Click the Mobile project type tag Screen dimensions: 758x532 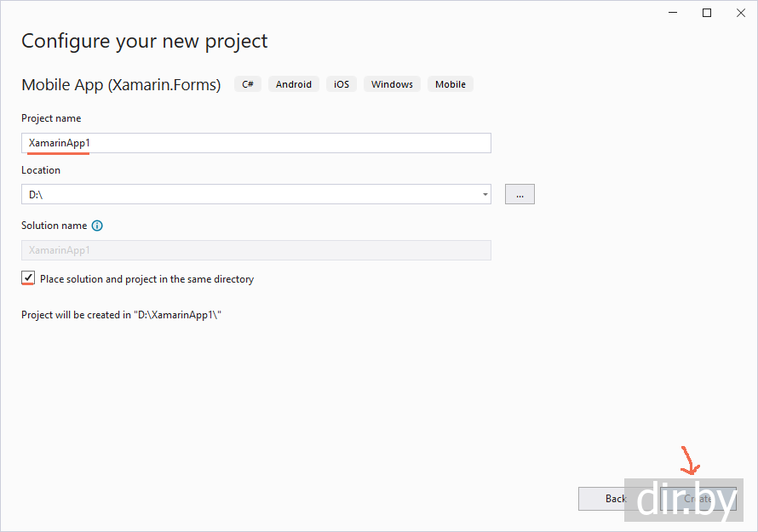[x=451, y=84]
